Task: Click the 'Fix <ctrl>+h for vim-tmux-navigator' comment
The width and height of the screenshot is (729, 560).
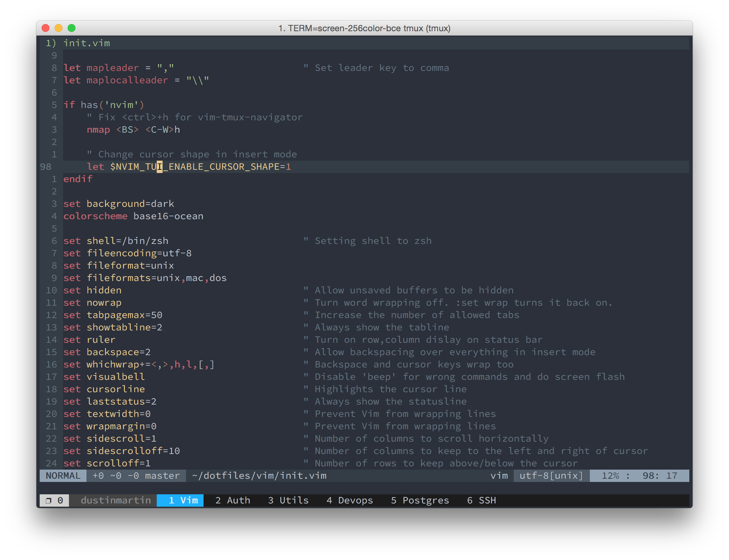Action: (195, 117)
